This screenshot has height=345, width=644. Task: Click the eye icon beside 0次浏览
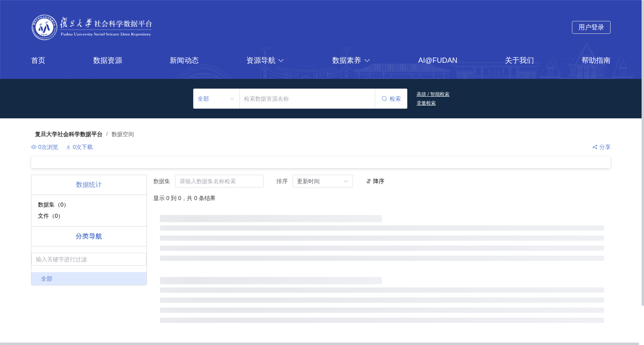click(x=34, y=147)
